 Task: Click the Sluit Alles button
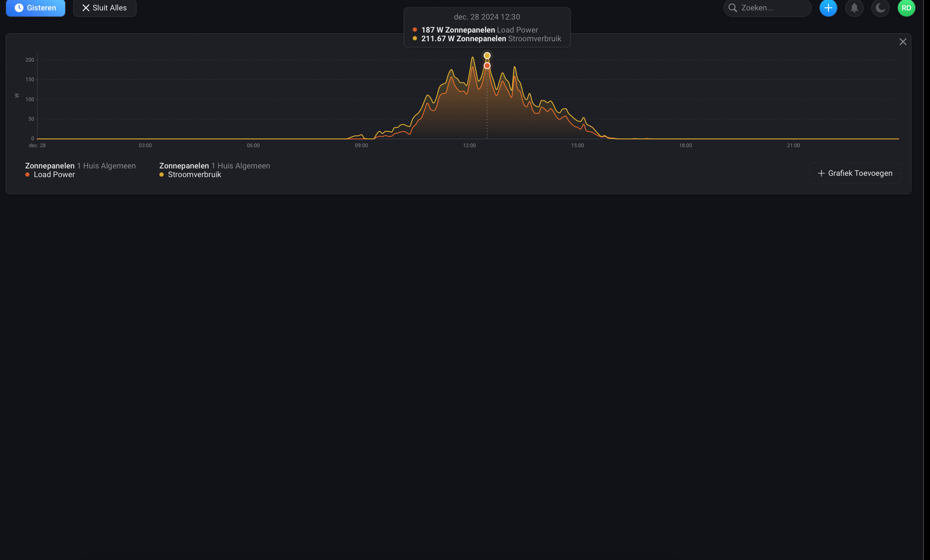[x=105, y=8]
